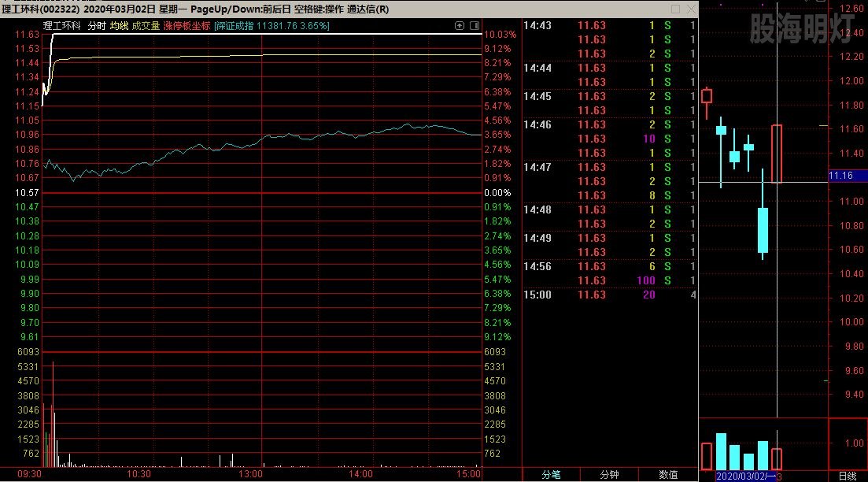
Task: Click the large cyan falling daily candlestick
Action: point(763,230)
